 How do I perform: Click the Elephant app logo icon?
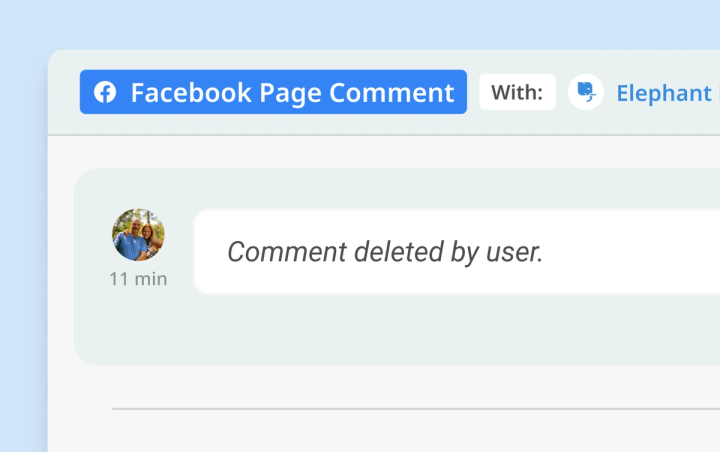coord(586,93)
